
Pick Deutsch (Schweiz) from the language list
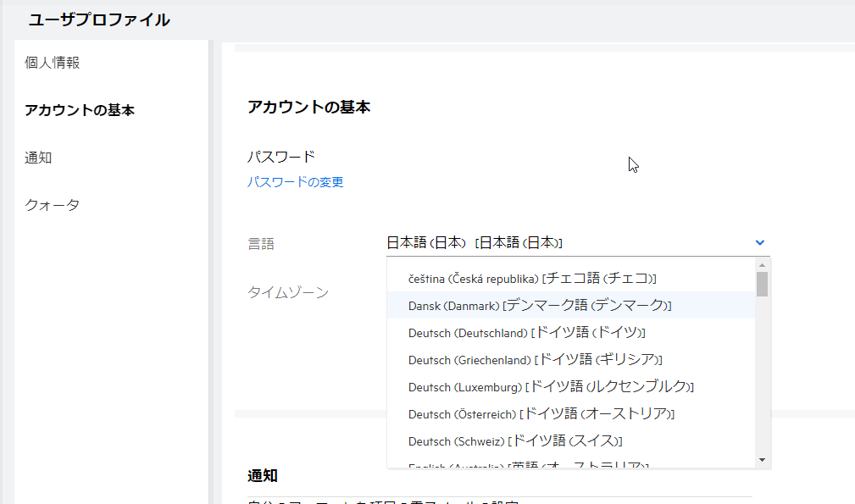(515, 440)
